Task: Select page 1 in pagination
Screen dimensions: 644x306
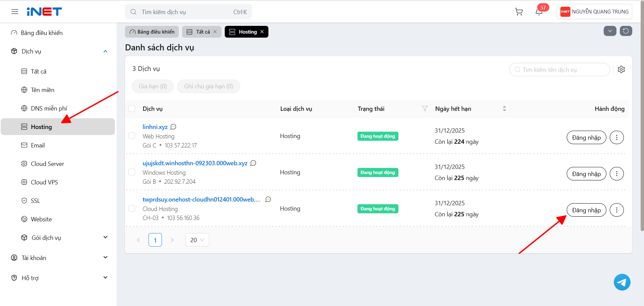Action: click(x=155, y=240)
